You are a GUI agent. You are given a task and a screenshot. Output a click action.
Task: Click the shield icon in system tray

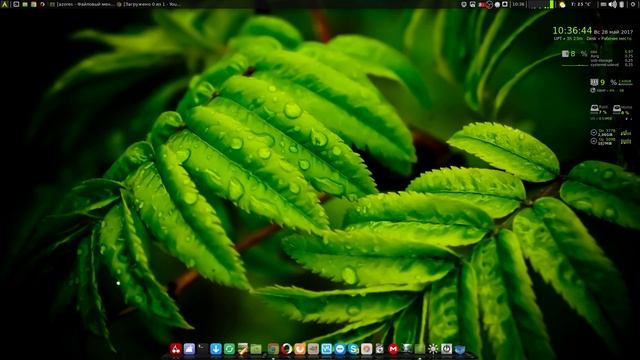(464, 4)
